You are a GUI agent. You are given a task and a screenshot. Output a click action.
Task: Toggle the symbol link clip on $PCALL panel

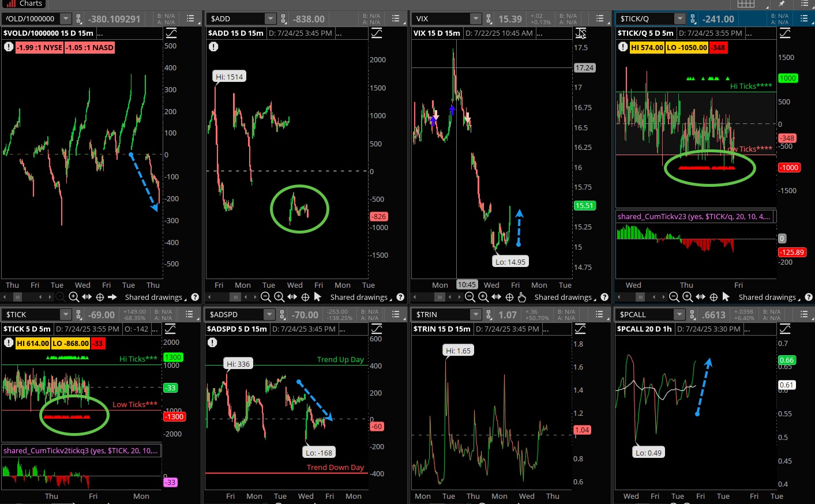click(x=693, y=314)
